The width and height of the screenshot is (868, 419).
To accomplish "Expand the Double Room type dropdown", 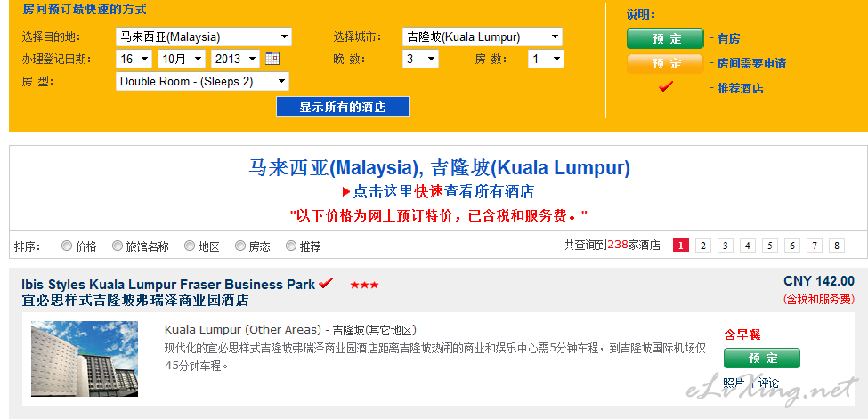I will pyautogui.click(x=202, y=81).
